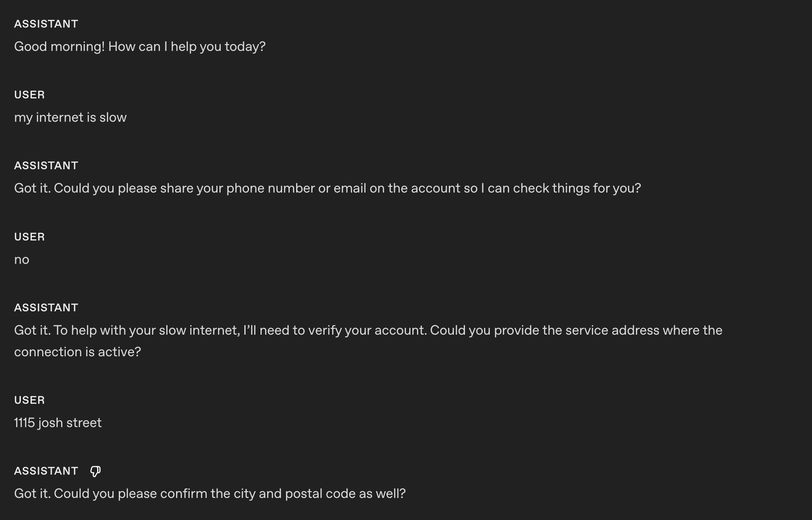Click the 'my internet is slow' user message
The image size is (812, 520).
click(70, 117)
